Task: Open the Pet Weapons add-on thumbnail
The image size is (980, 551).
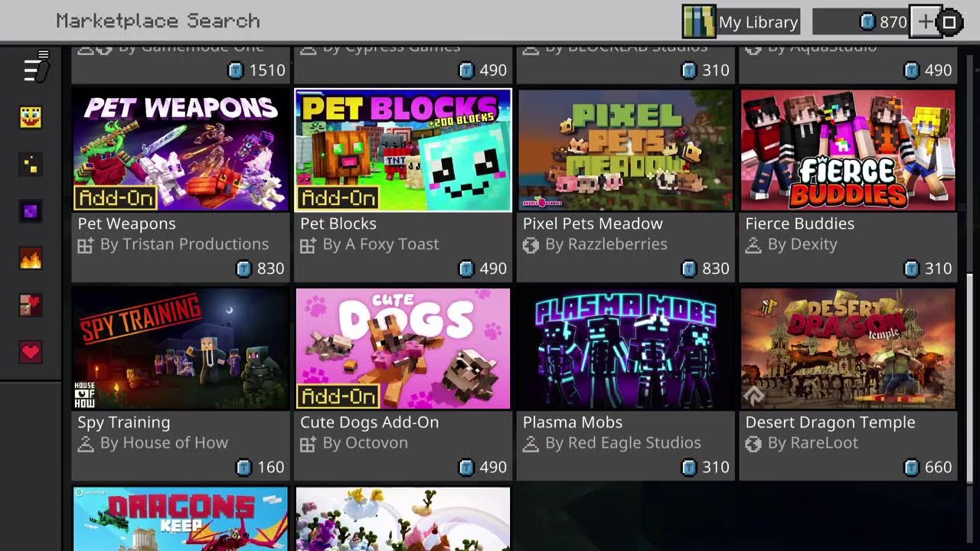Action: (x=181, y=150)
